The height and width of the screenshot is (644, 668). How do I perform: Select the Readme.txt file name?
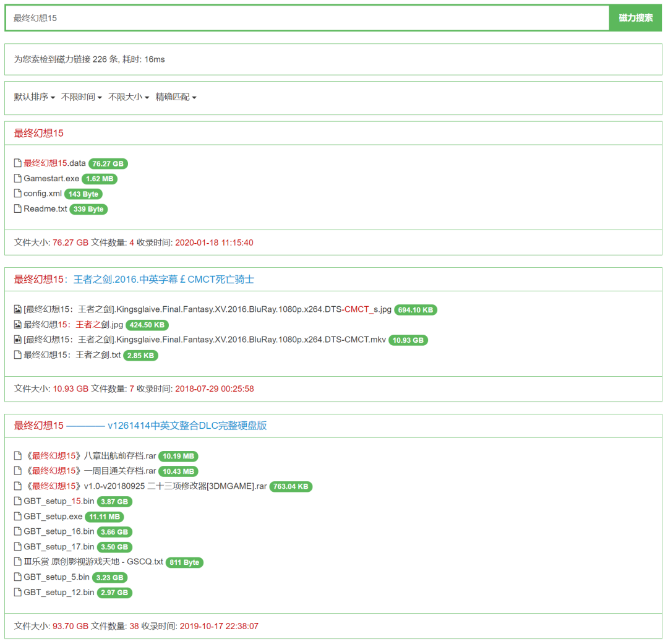tap(45, 208)
